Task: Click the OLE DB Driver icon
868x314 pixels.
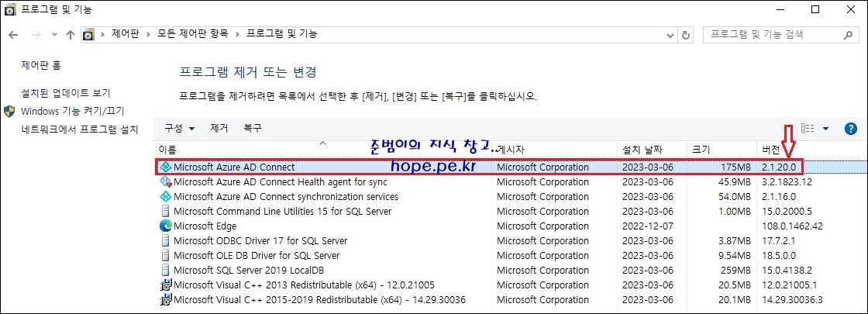Action: pos(166,255)
